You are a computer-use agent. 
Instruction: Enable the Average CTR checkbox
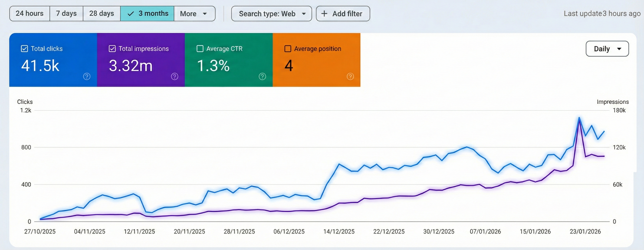tap(200, 48)
